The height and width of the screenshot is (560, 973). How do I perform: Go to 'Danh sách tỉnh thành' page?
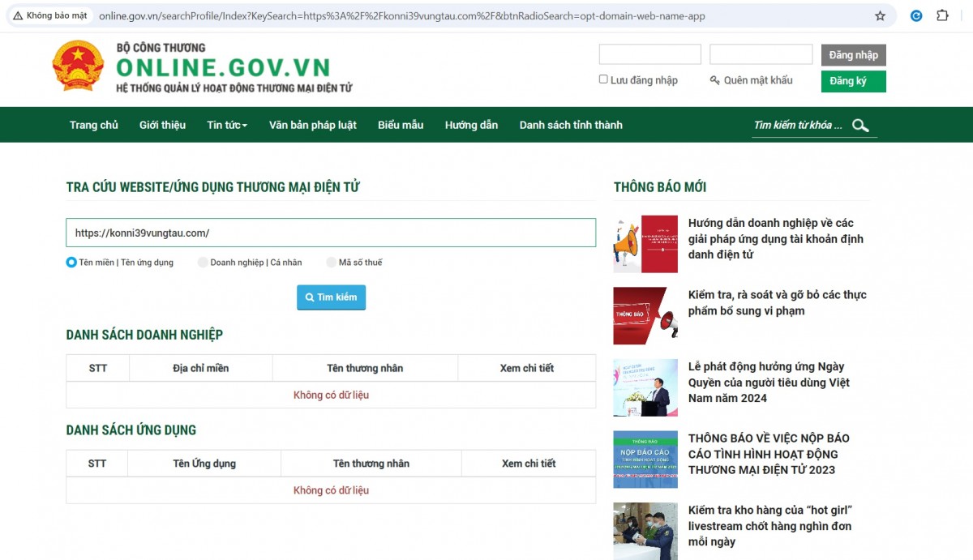coord(571,125)
